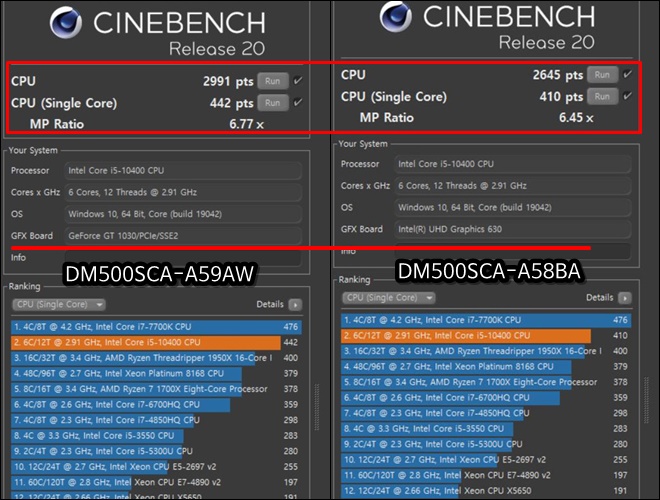Select Xeon E7-4890 v2 row in left window

coord(156,482)
